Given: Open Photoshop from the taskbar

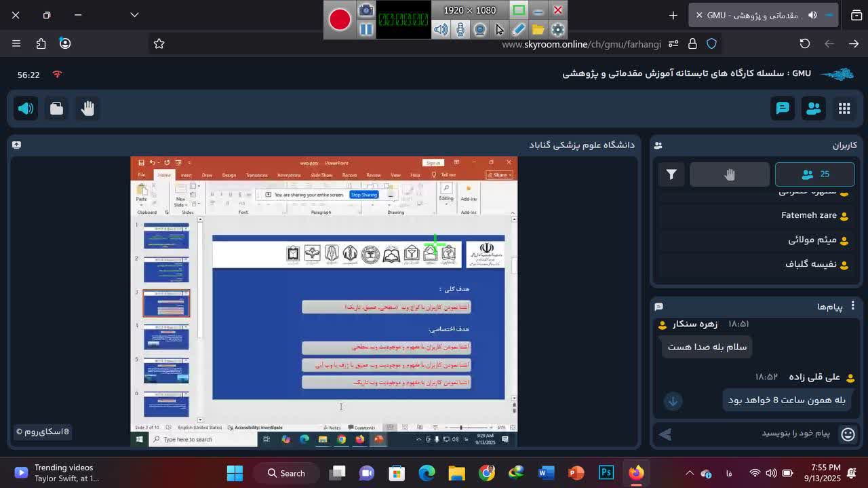Looking at the screenshot, I should click(x=606, y=473).
